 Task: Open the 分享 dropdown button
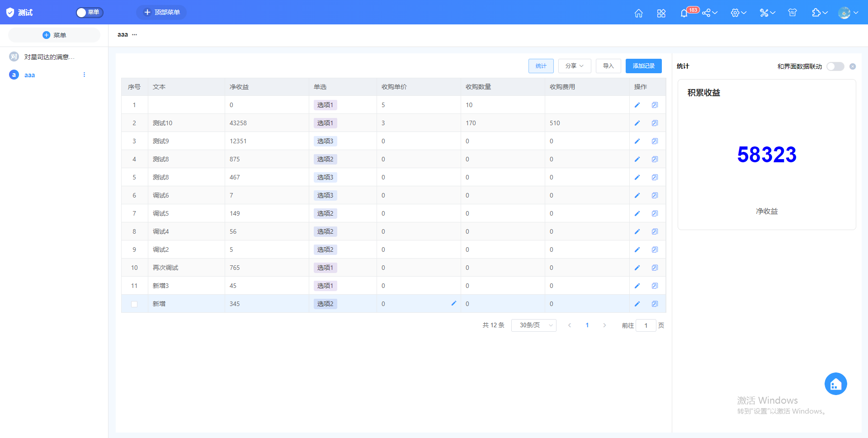click(x=575, y=66)
